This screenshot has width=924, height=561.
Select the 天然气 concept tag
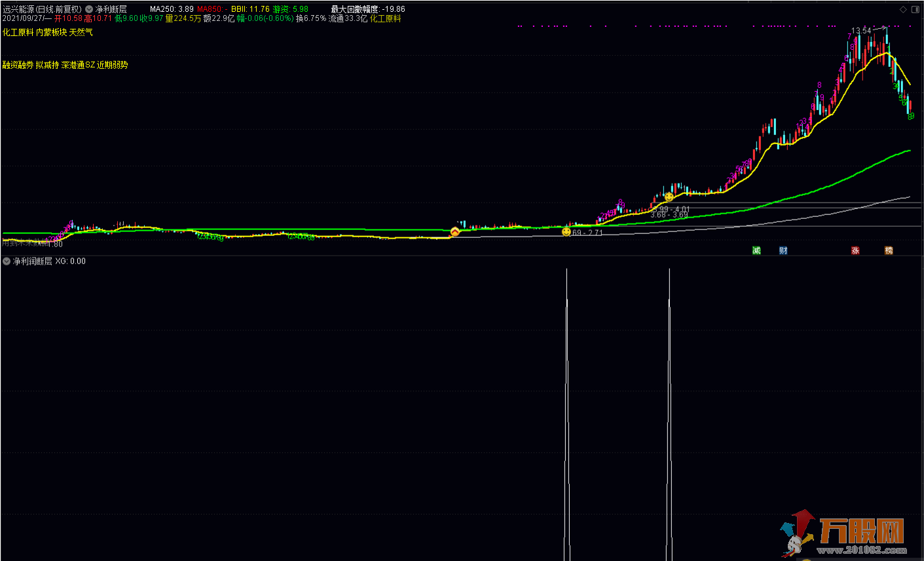point(81,32)
